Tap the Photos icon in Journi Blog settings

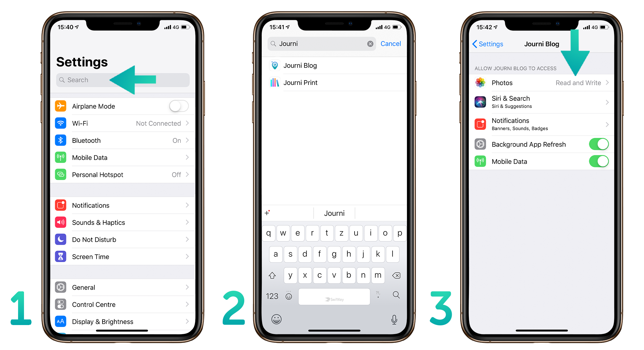480,83
